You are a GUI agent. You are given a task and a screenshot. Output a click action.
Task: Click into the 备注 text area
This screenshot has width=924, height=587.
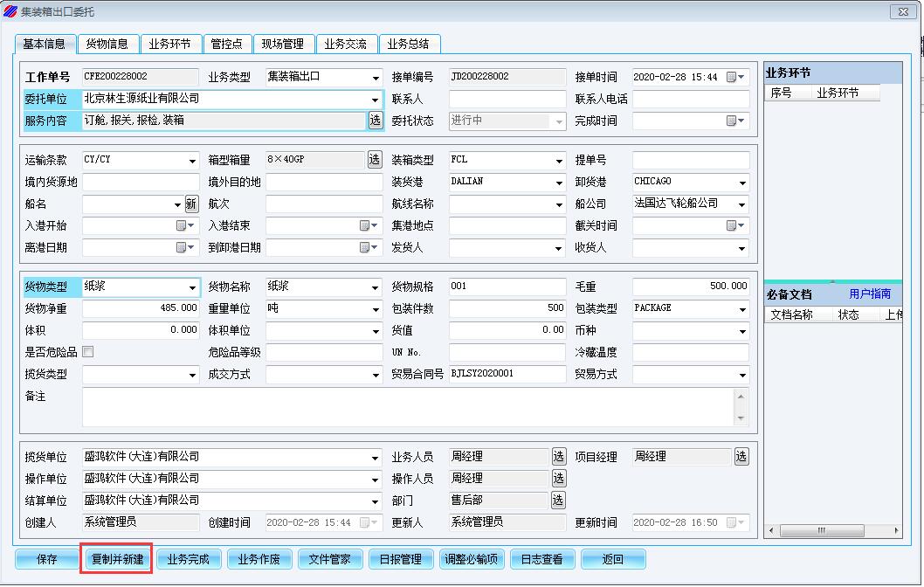pos(406,407)
